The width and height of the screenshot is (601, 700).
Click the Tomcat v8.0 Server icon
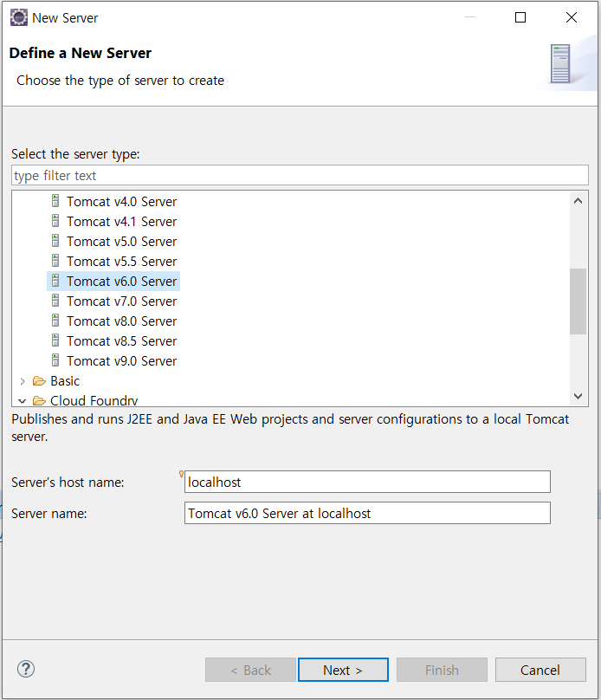click(55, 321)
